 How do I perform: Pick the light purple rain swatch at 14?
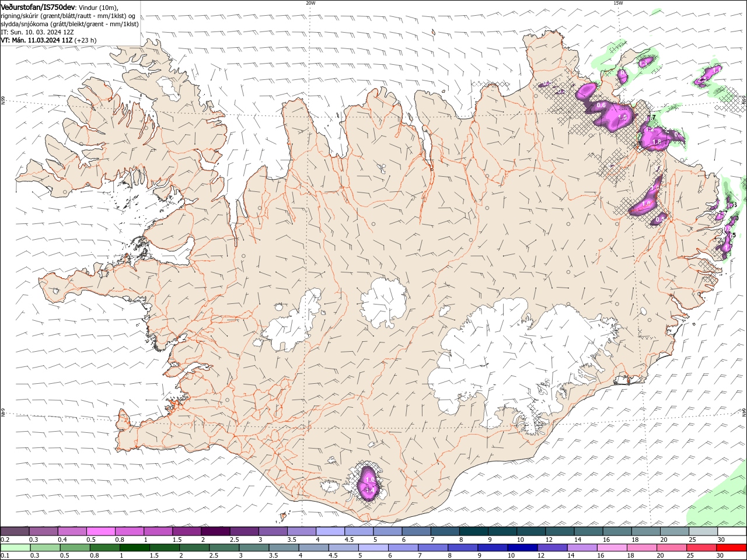point(581,547)
